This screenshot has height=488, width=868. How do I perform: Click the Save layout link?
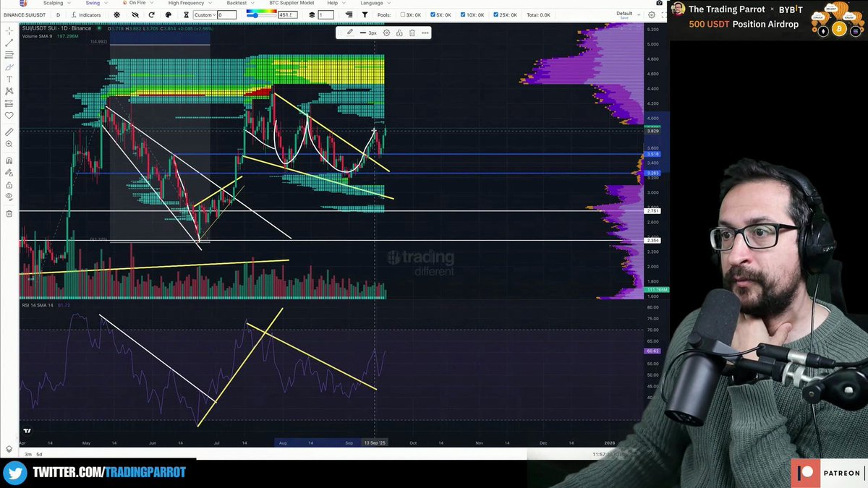tap(624, 17)
